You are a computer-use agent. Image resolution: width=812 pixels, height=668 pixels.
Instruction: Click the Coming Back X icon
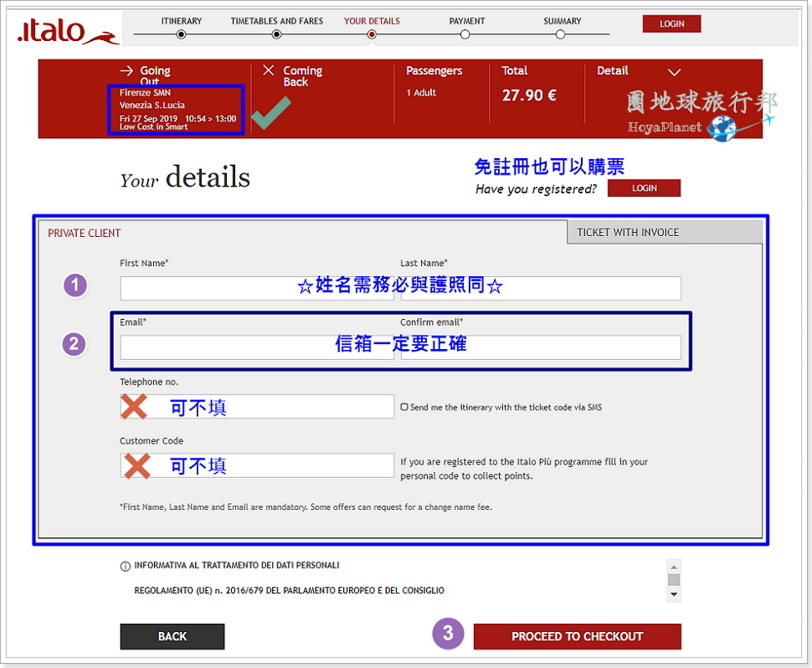tap(268, 70)
